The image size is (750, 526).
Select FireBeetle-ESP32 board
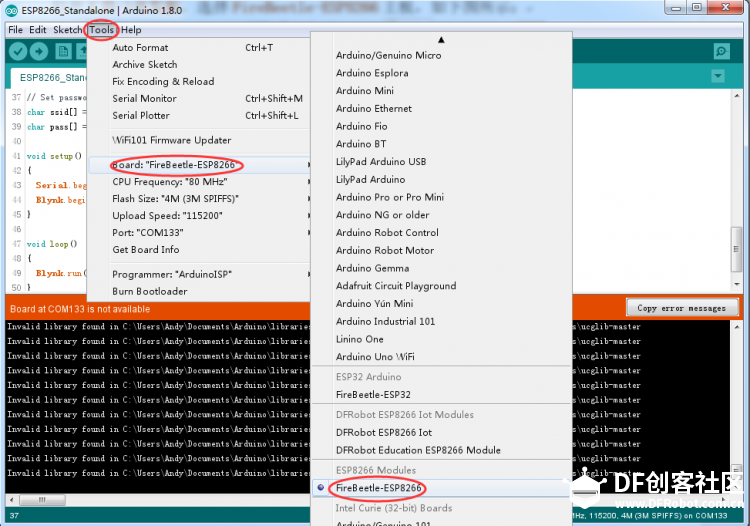click(x=441, y=394)
